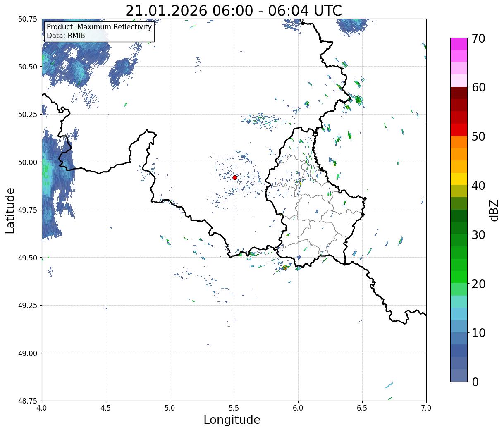Click the colorbar tick label '0'
Image resolution: width=504 pixels, height=430 pixels.
tap(475, 382)
